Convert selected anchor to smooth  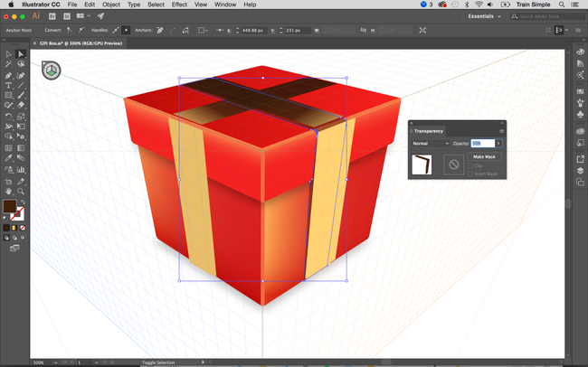tap(81, 30)
